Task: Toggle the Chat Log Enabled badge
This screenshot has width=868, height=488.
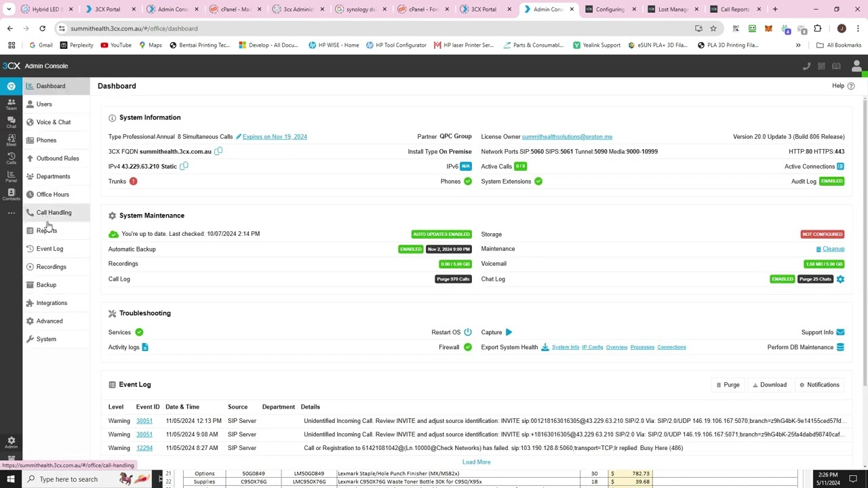Action: pyautogui.click(x=782, y=279)
